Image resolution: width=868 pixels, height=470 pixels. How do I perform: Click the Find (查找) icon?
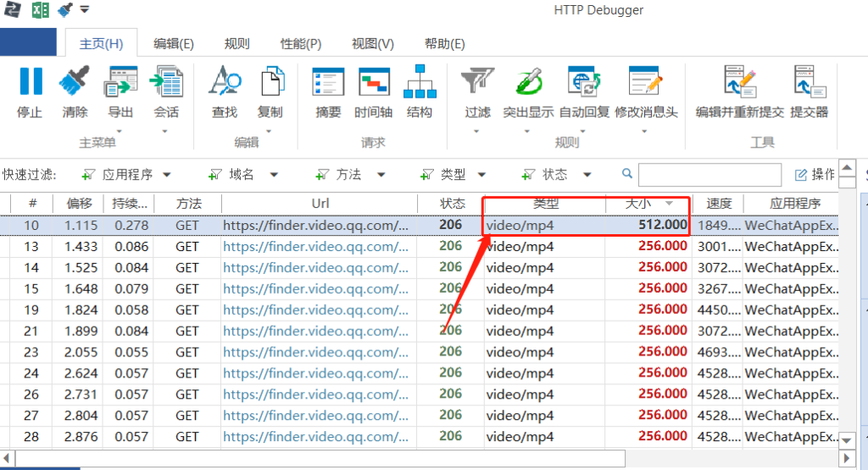(224, 81)
